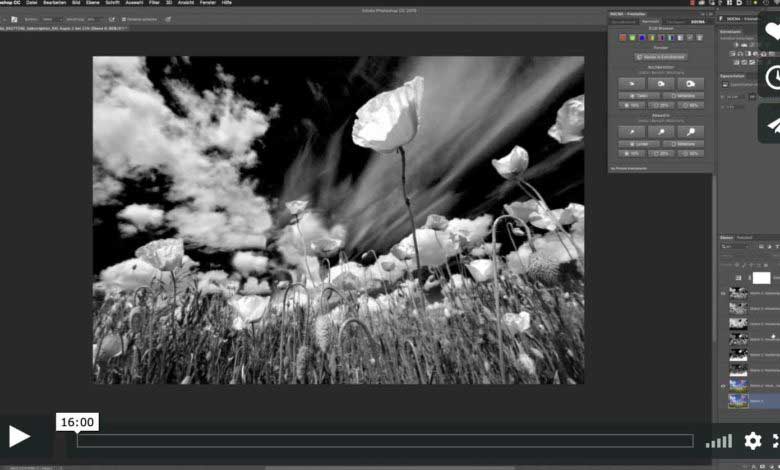The height and width of the screenshot is (470, 780).
Task: Open the Filter menu
Action: (x=154, y=2)
